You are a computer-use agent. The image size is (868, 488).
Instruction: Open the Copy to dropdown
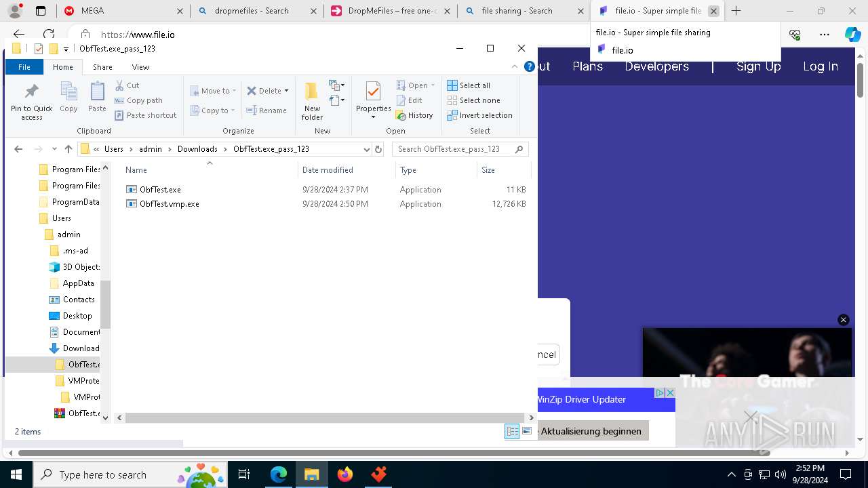(x=213, y=110)
